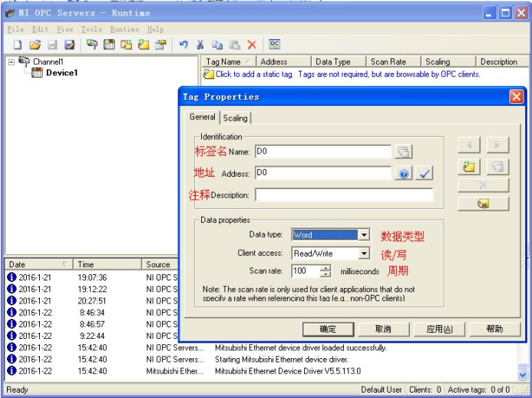Click the tag icon button below delete

tap(483, 204)
